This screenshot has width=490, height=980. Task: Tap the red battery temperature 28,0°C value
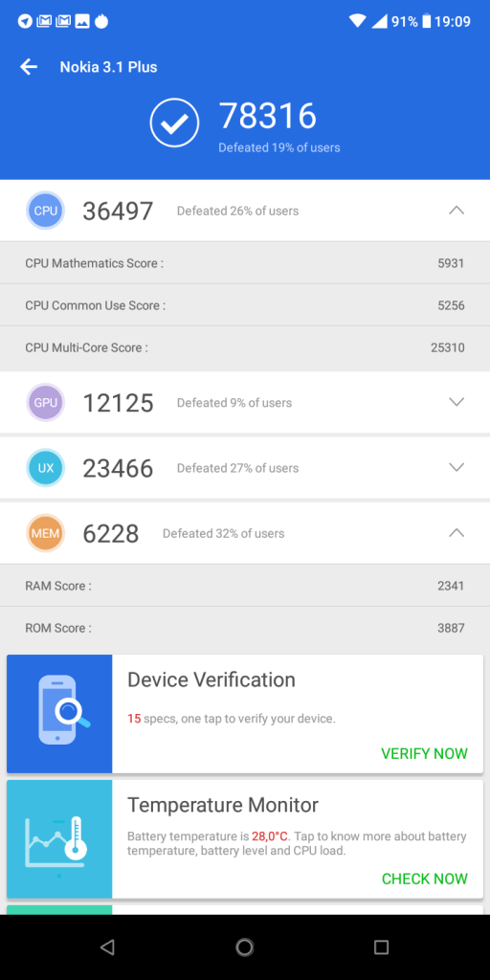point(270,836)
